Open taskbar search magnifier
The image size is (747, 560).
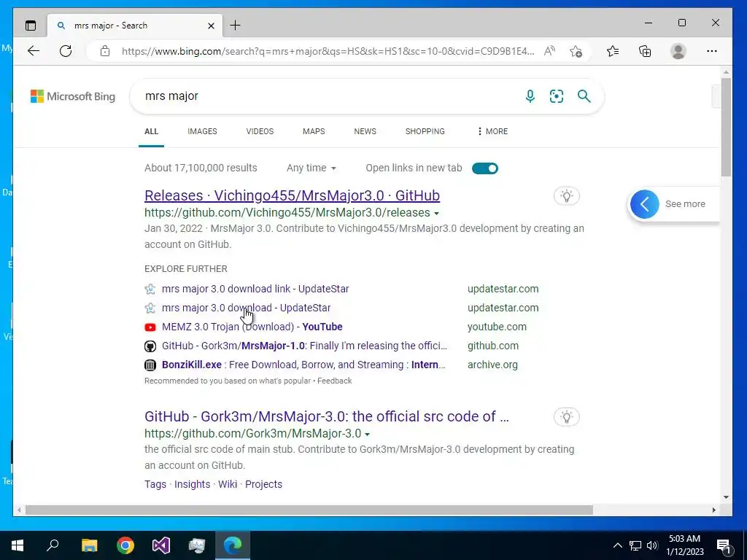click(53, 545)
